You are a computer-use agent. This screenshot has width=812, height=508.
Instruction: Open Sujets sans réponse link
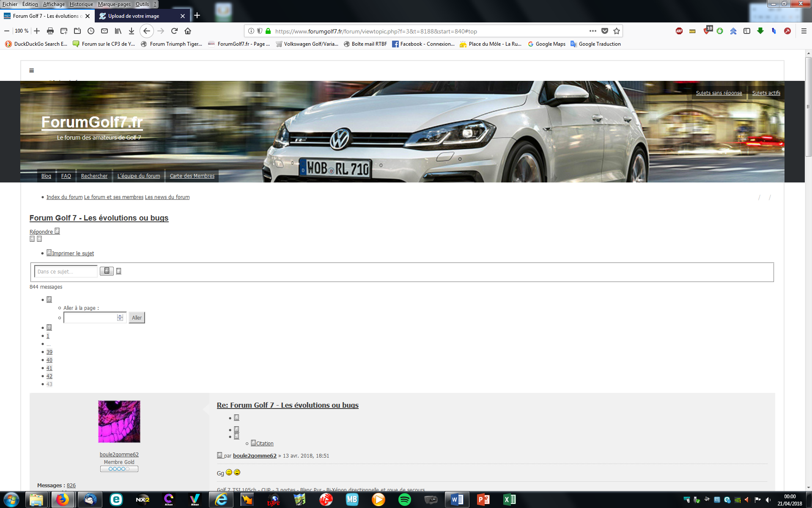[719, 93]
